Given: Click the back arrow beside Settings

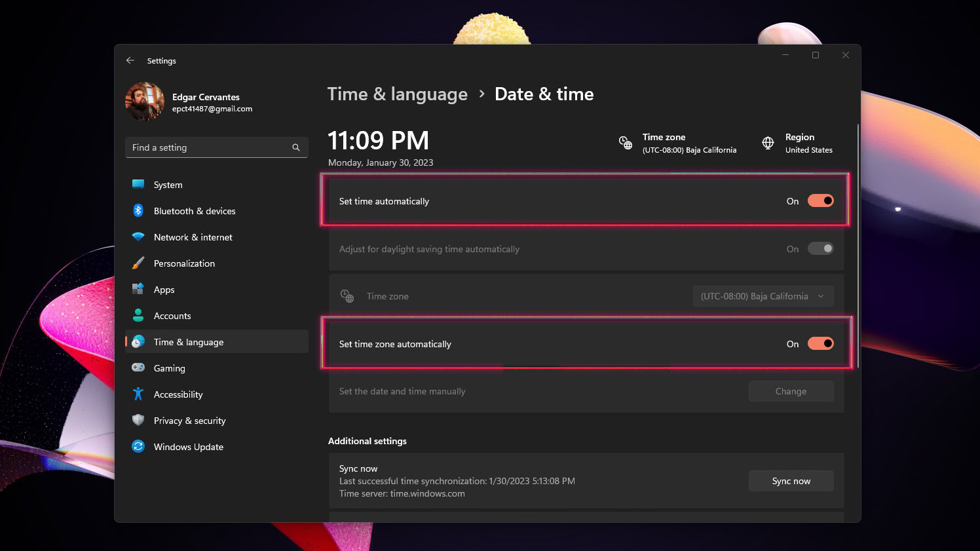Looking at the screenshot, I should pyautogui.click(x=130, y=60).
